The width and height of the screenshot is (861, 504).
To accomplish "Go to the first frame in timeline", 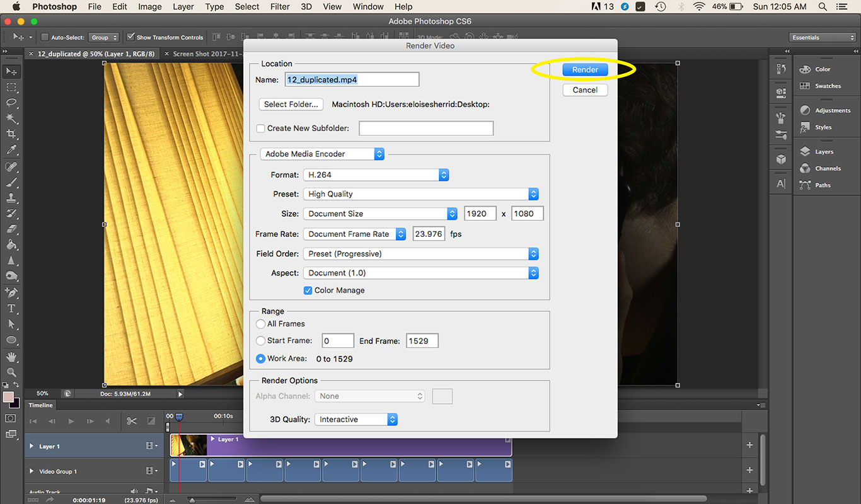I will 33,421.
